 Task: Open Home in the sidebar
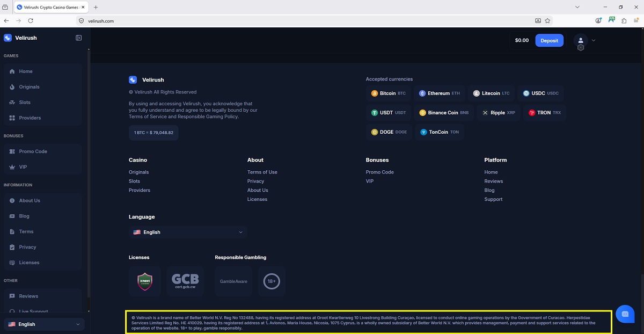pos(43,71)
